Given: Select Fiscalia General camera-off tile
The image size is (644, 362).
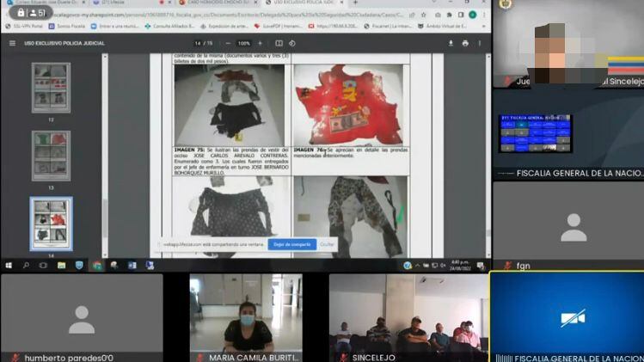Looking at the screenshot, I should 567,317.
